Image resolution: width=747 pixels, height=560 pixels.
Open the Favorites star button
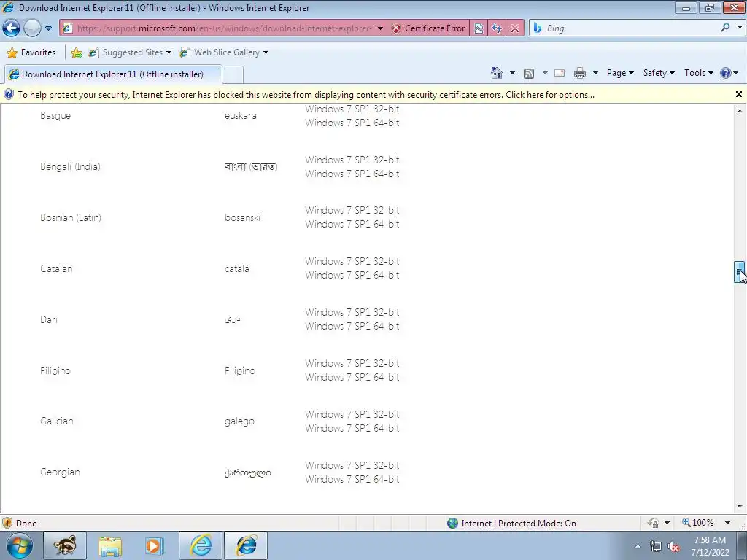coord(31,52)
